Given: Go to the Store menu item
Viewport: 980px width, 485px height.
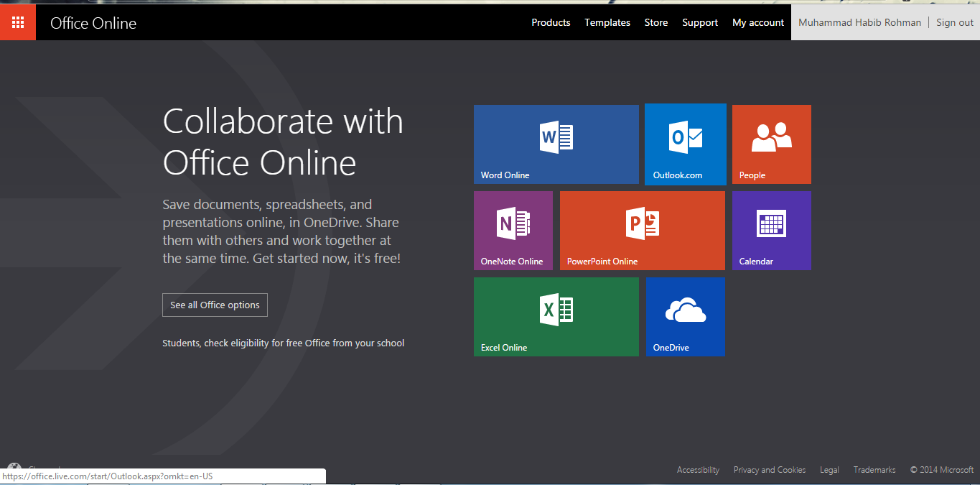Looking at the screenshot, I should (x=656, y=22).
